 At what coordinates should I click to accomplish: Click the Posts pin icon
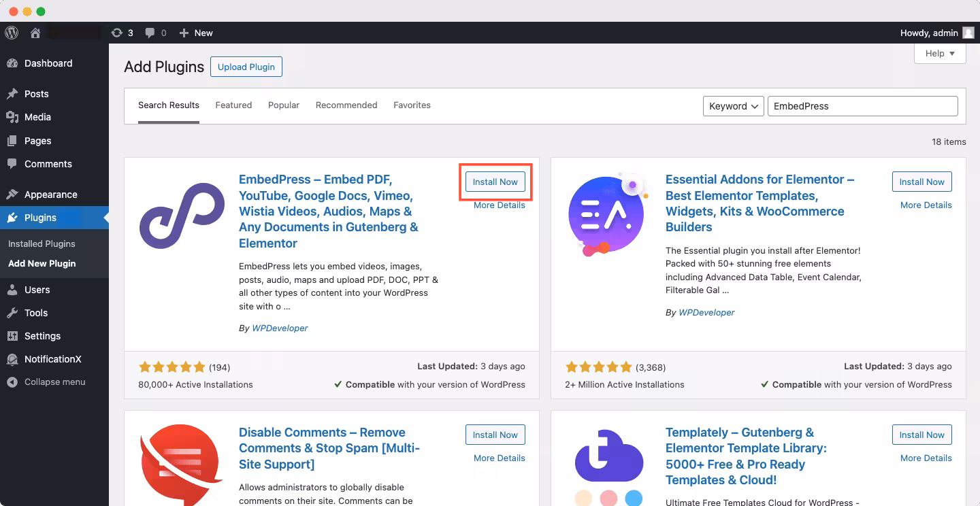pyautogui.click(x=12, y=94)
